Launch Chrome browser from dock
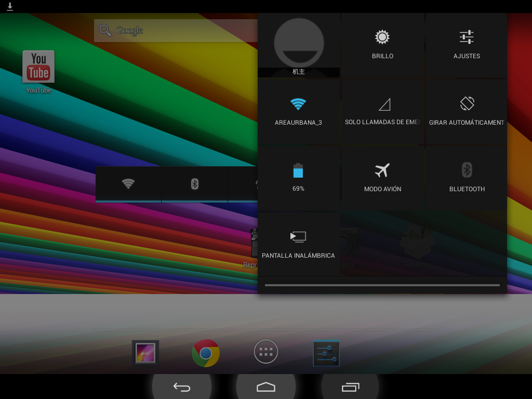Image resolution: width=532 pixels, height=399 pixels. tap(206, 353)
